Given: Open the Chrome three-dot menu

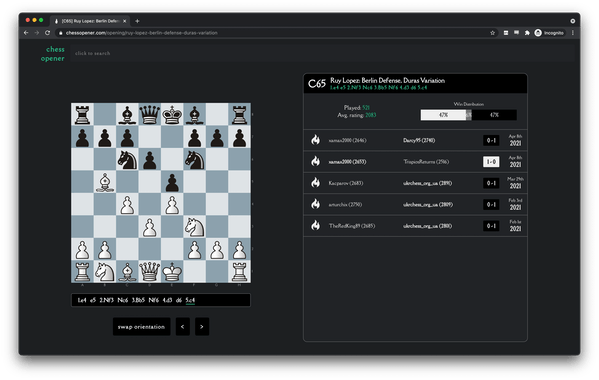Looking at the screenshot, I should pos(573,33).
